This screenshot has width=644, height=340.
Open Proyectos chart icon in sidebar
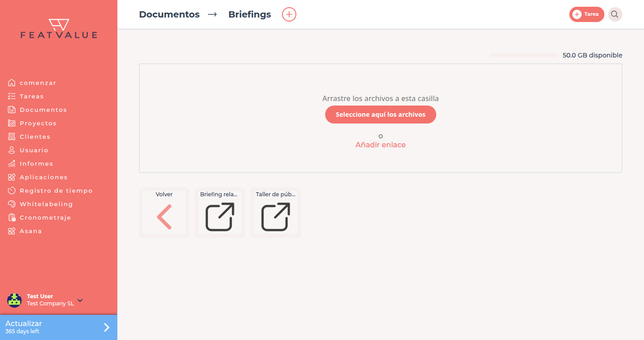click(x=12, y=123)
